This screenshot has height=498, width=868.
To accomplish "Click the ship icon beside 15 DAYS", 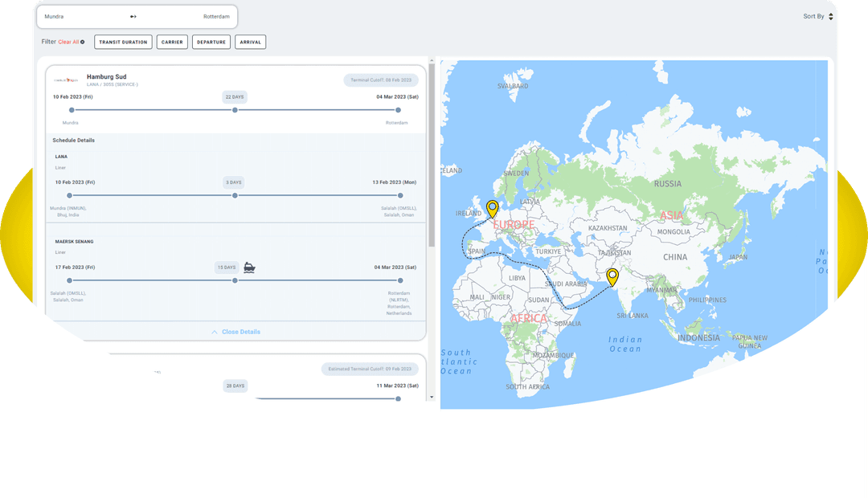I will 249,267.
